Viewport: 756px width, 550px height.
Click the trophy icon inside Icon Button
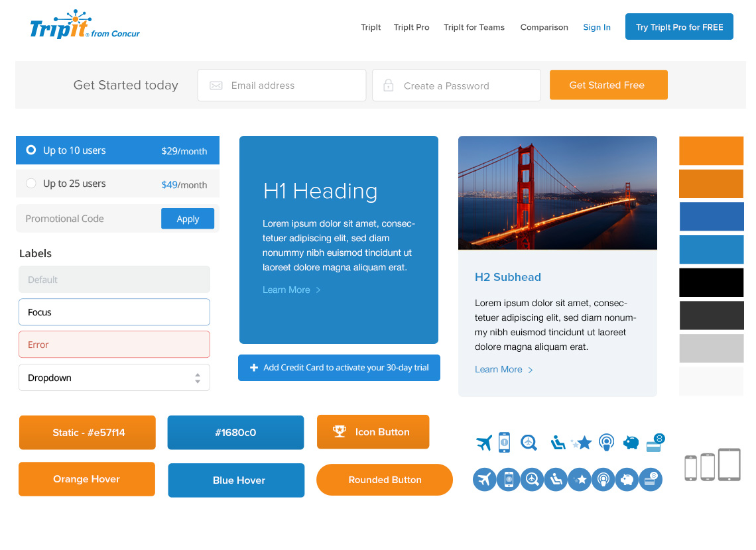point(340,431)
